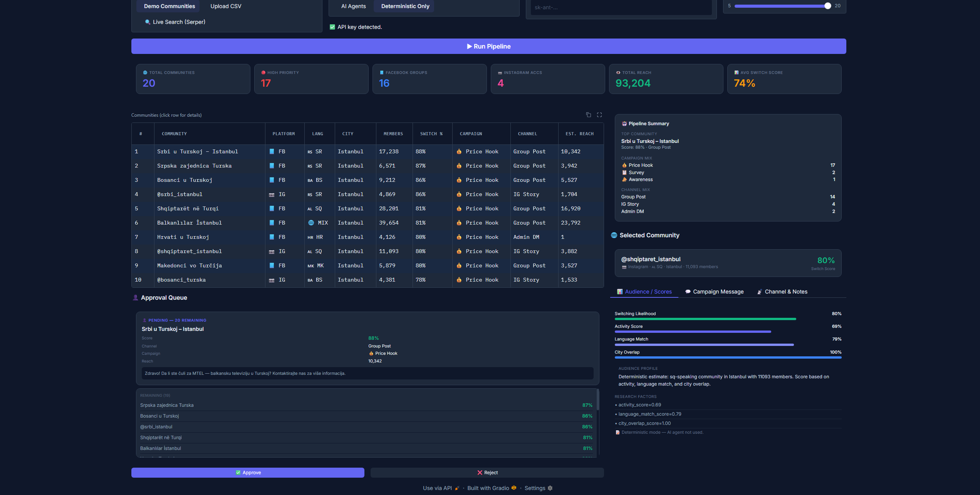Click the Instagram icon in @bosanci_turska row
The image size is (980, 495).
tap(272, 280)
